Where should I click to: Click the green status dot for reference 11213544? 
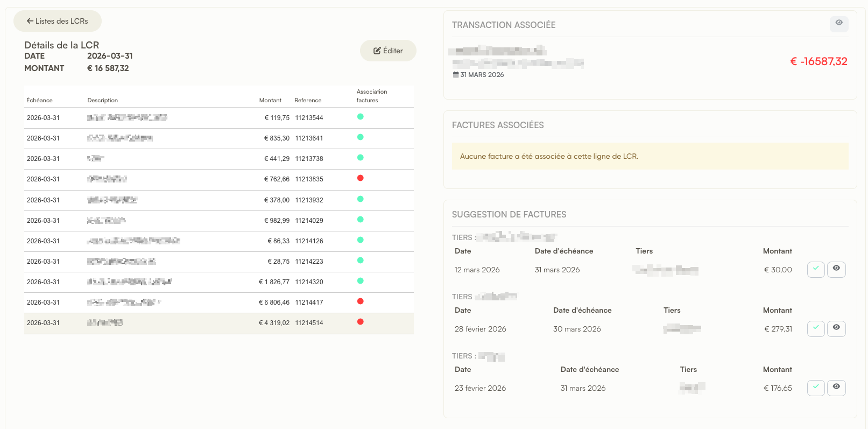[361, 117]
